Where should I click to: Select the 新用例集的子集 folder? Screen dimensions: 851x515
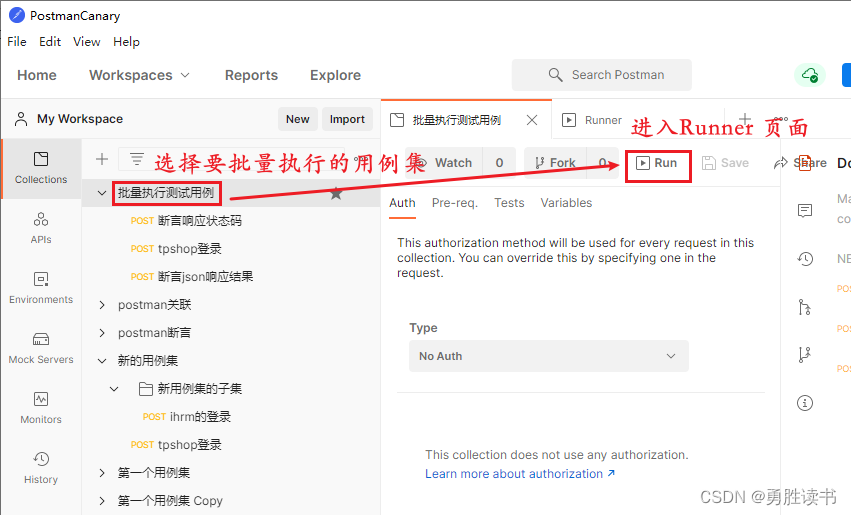(190, 389)
